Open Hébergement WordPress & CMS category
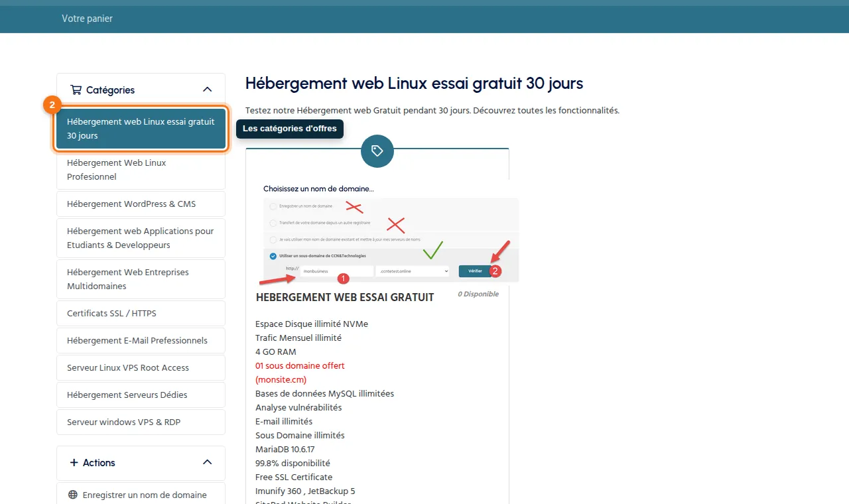This screenshot has height=504, width=849. (x=141, y=204)
